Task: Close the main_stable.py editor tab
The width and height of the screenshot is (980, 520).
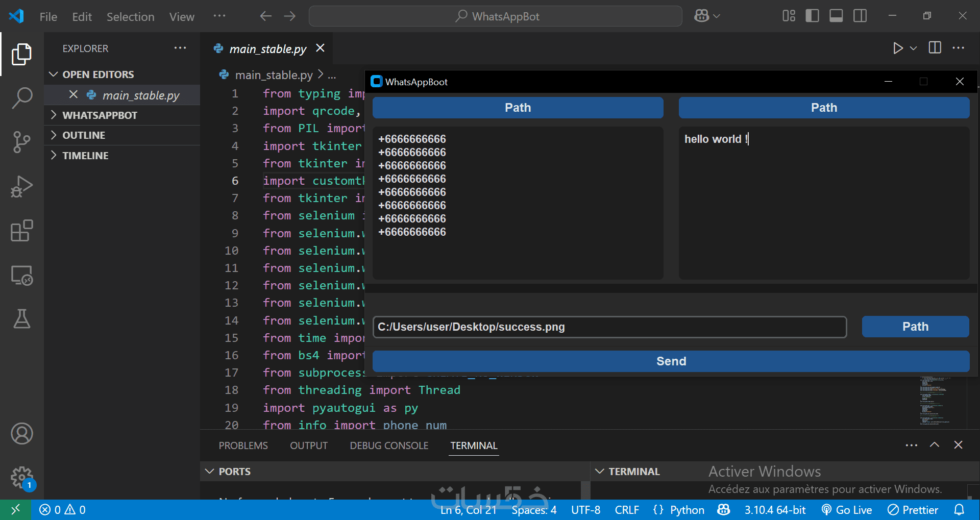Action: [320, 48]
